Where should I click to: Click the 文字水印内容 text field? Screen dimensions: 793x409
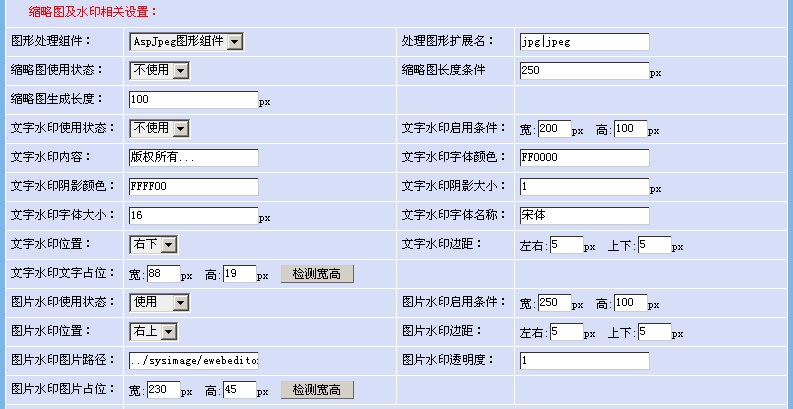(x=194, y=158)
